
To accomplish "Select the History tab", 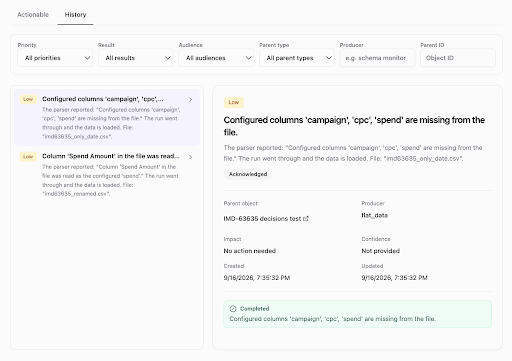I will pyautogui.click(x=75, y=15).
